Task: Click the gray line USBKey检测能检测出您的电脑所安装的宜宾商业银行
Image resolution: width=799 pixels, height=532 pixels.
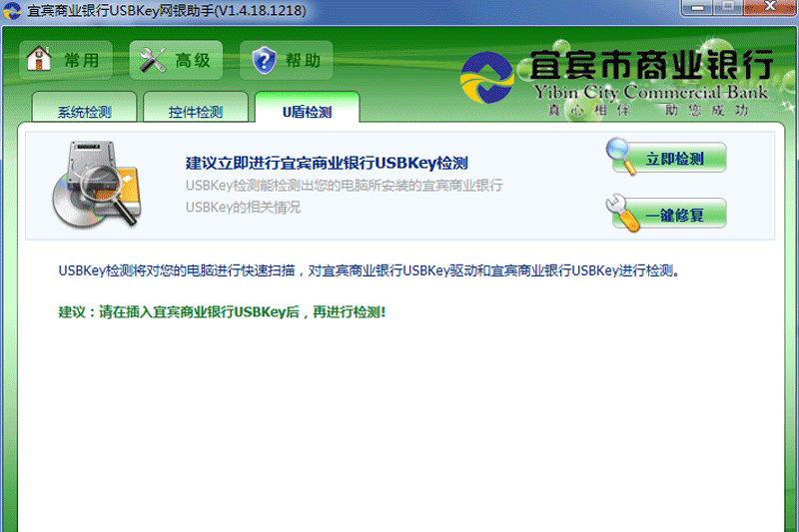Action: pyautogui.click(x=344, y=186)
